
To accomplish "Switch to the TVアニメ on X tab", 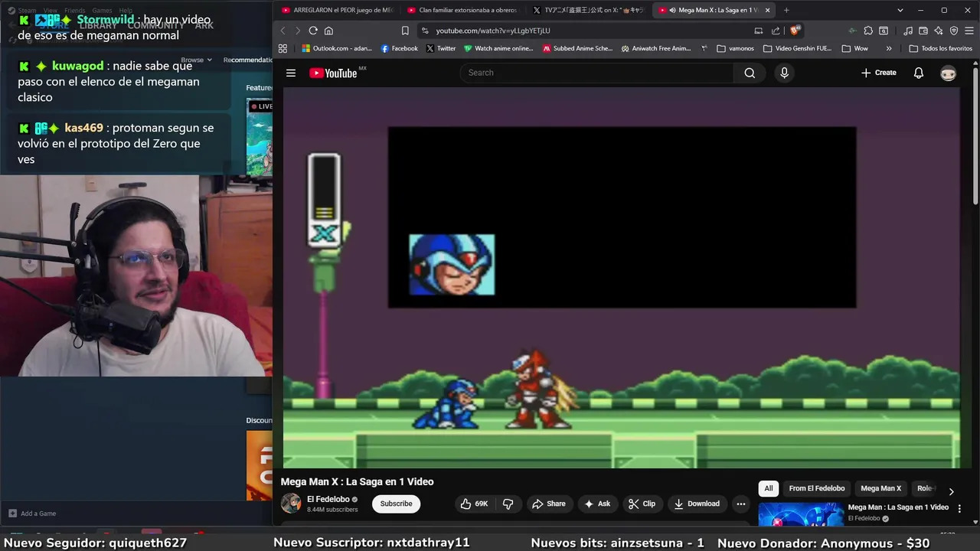I will point(588,10).
